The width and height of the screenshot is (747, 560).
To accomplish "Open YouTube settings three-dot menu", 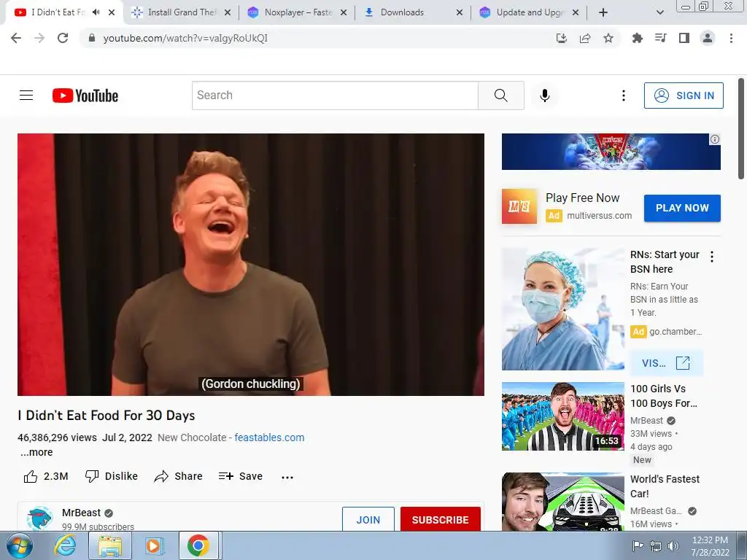I will pos(623,96).
